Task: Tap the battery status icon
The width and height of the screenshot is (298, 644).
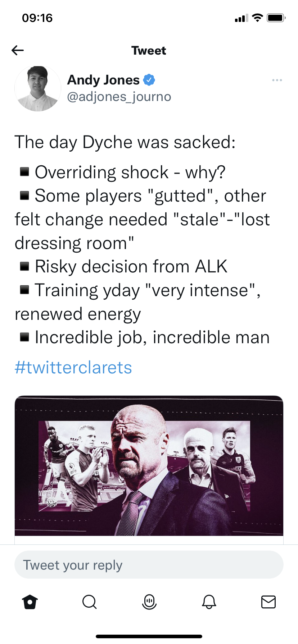Action: (x=276, y=18)
